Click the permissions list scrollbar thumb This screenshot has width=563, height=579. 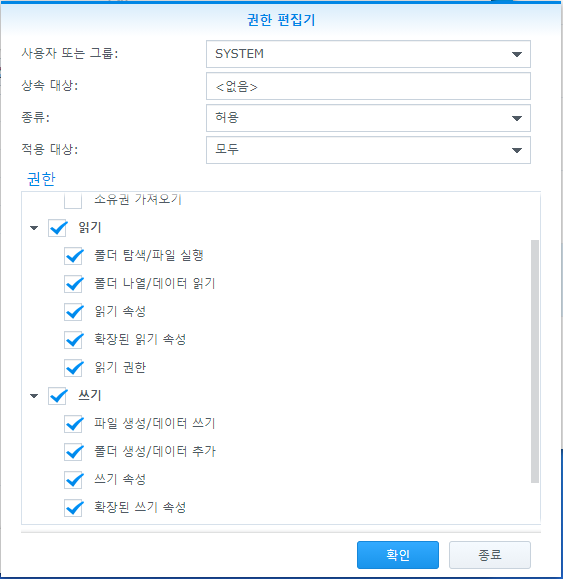[535, 361]
